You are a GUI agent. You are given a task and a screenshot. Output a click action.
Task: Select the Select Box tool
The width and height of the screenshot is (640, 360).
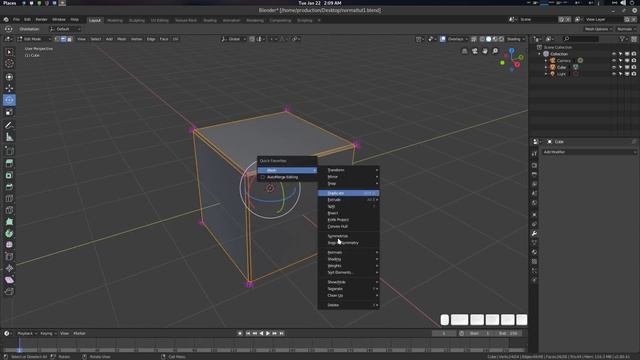9,52
